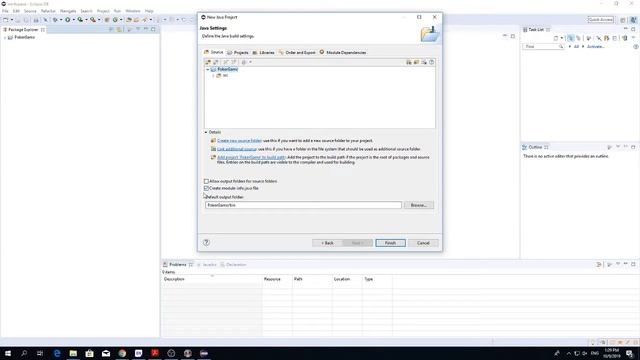This screenshot has width=640, height=360.
Task: Click Link with Editor in Package Explorer
Action: [119, 29]
